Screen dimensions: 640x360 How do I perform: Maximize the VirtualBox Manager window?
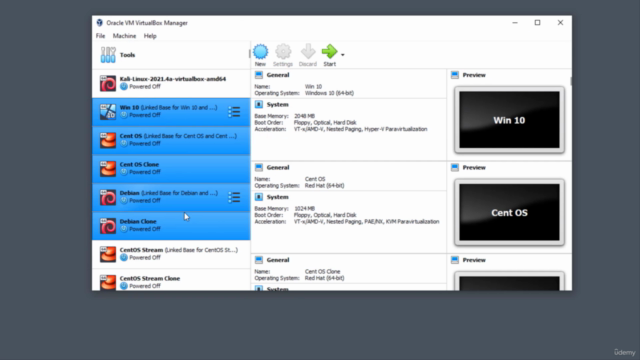(538, 23)
